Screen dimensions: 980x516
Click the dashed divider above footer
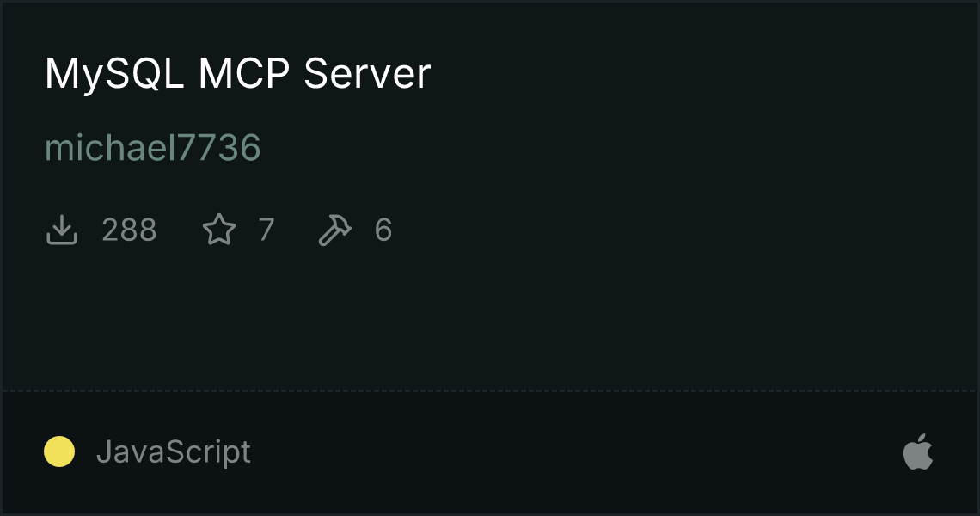(490, 391)
